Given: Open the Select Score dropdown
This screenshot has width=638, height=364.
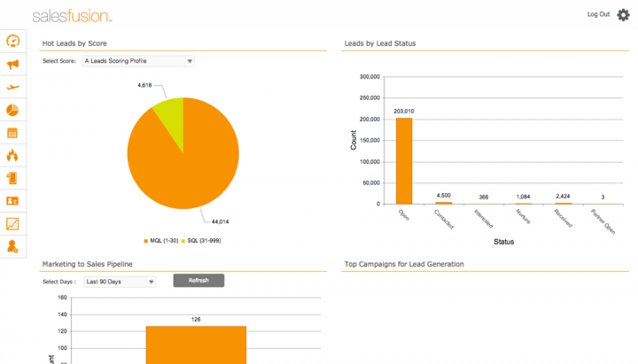Looking at the screenshot, I should pyautogui.click(x=138, y=61).
